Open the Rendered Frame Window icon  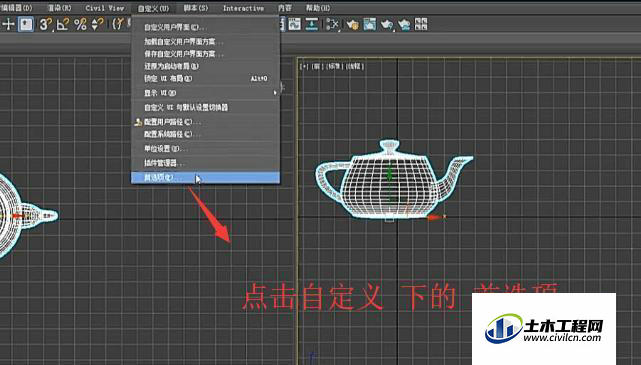370,24
